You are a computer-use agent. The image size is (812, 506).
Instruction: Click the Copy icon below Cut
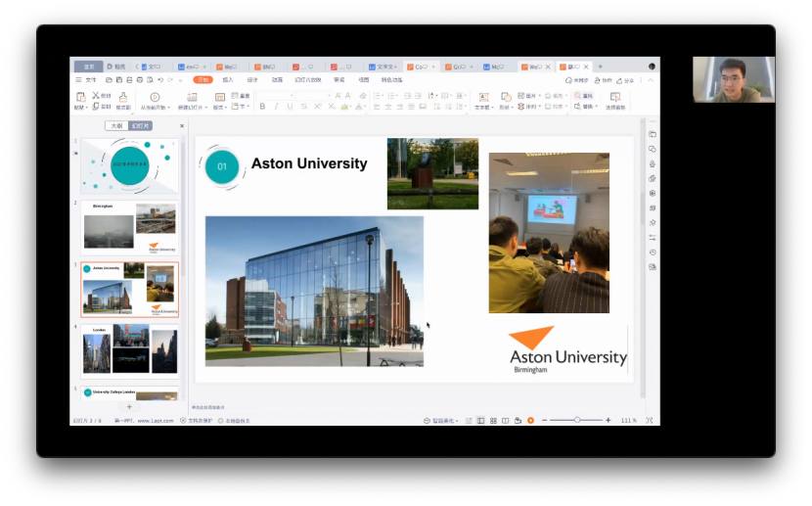(96, 106)
